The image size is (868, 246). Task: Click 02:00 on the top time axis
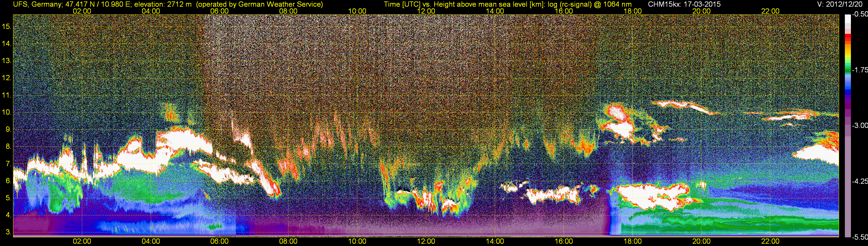pyautogui.click(x=82, y=11)
